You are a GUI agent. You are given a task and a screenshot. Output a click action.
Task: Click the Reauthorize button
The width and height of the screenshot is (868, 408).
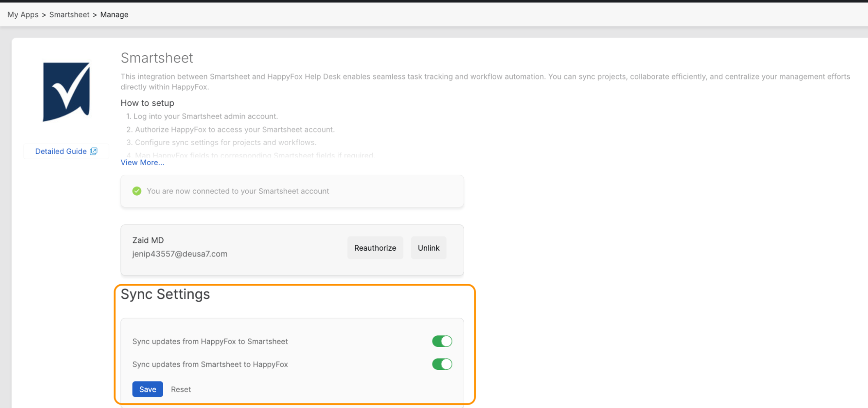tap(375, 248)
